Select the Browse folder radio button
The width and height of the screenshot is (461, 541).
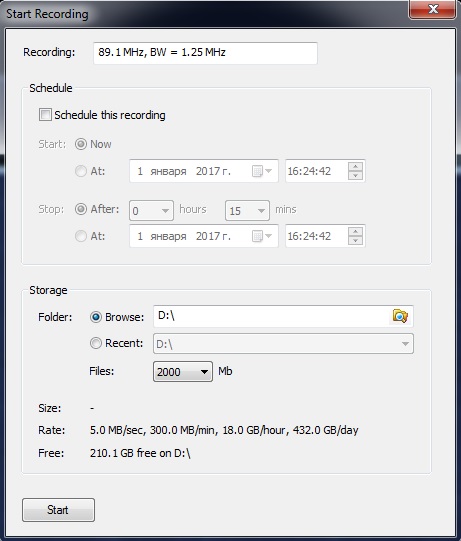[x=96, y=317]
